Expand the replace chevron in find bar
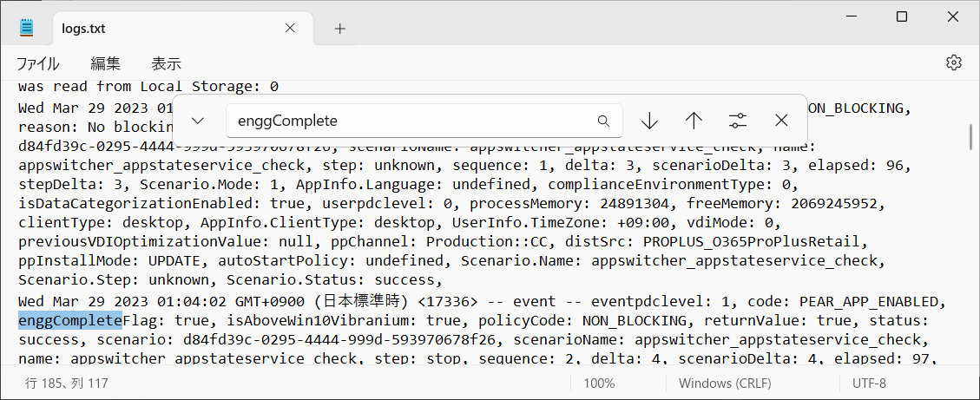The height and width of the screenshot is (400, 980). click(x=198, y=121)
